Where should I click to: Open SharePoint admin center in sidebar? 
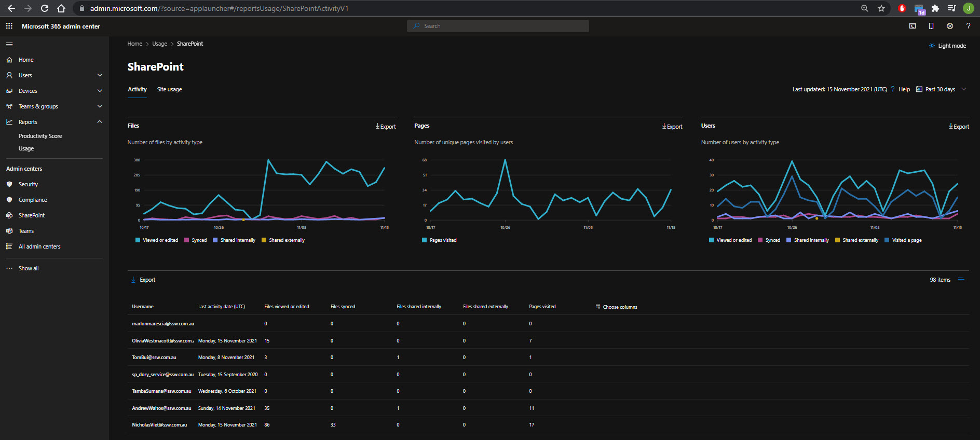(31, 215)
